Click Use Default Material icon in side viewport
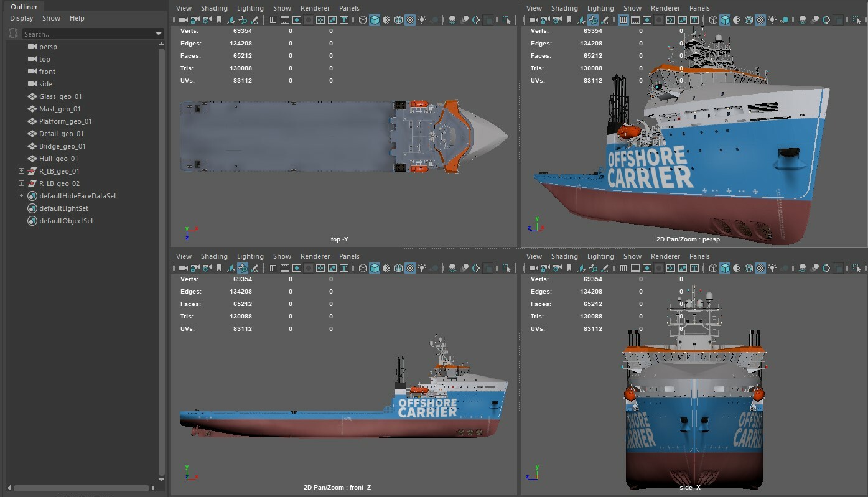Image resolution: width=868 pixels, height=497 pixels. pos(737,268)
